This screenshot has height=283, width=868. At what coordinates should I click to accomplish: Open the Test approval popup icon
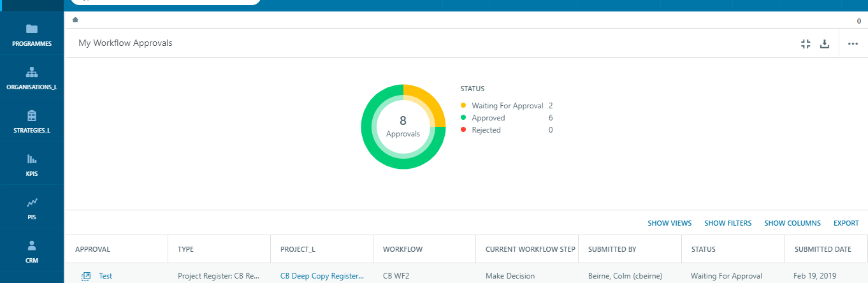tap(86, 276)
